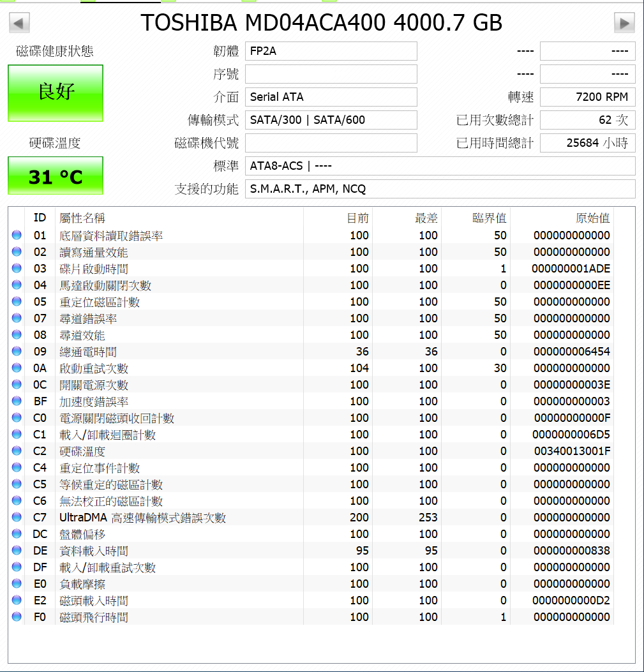644x672 pixels.
Task: Select the empty 磁碟機代號 field
Action: pos(331,143)
